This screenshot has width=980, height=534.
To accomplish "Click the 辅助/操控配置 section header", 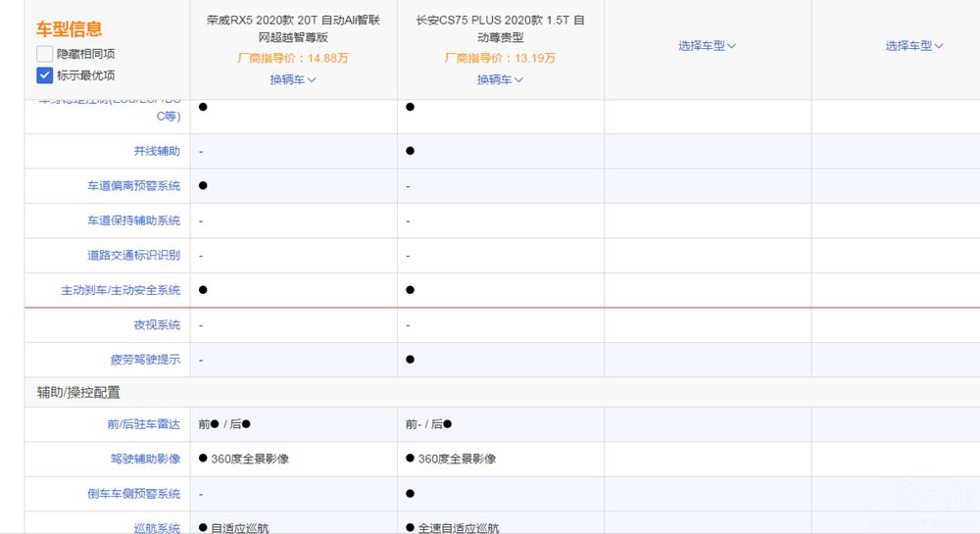I will (x=78, y=392).
